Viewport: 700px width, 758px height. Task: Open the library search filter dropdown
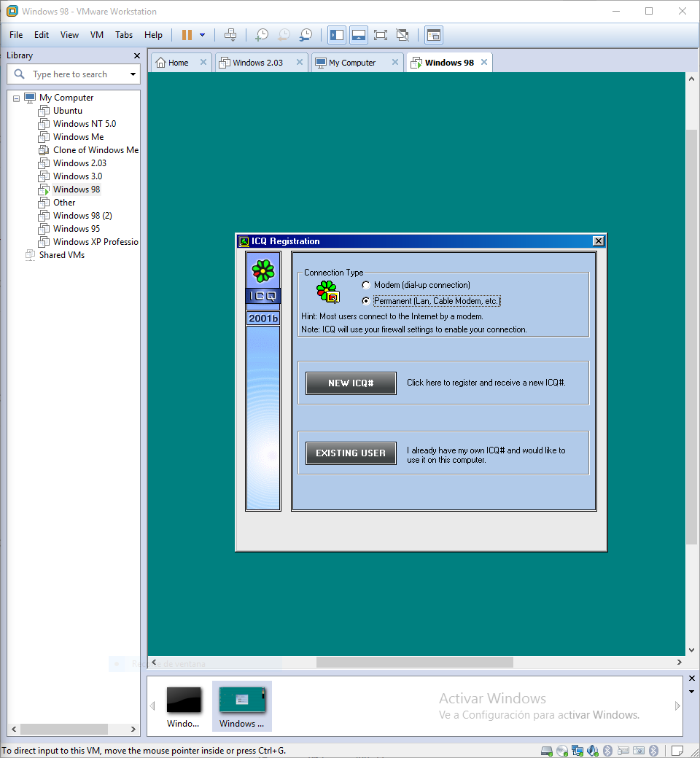[x=133, y=74]
